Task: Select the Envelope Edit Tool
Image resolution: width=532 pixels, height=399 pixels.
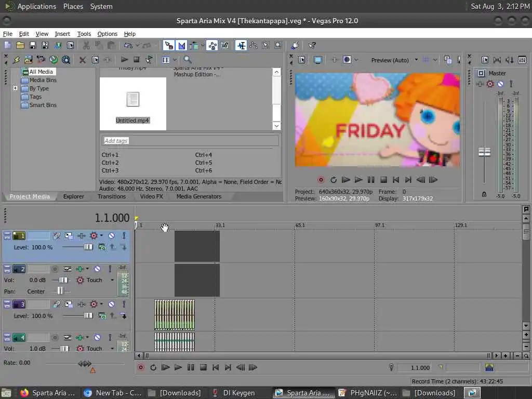Action: click(254, 45)
